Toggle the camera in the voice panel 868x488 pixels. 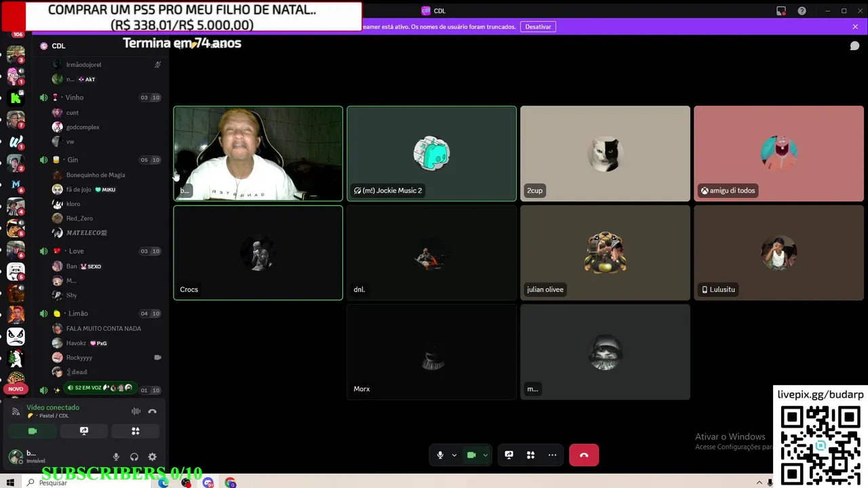click(x=33, y=431)
